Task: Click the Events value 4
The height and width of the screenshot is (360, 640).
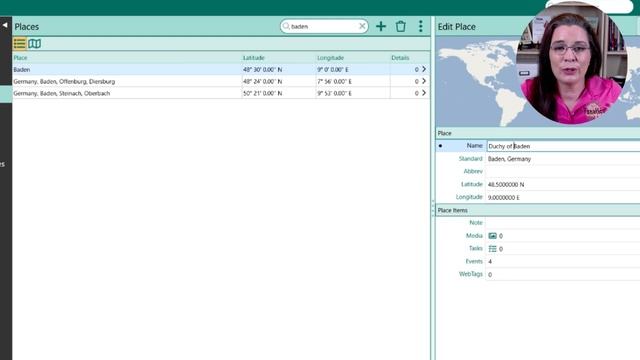Action: 490,262
